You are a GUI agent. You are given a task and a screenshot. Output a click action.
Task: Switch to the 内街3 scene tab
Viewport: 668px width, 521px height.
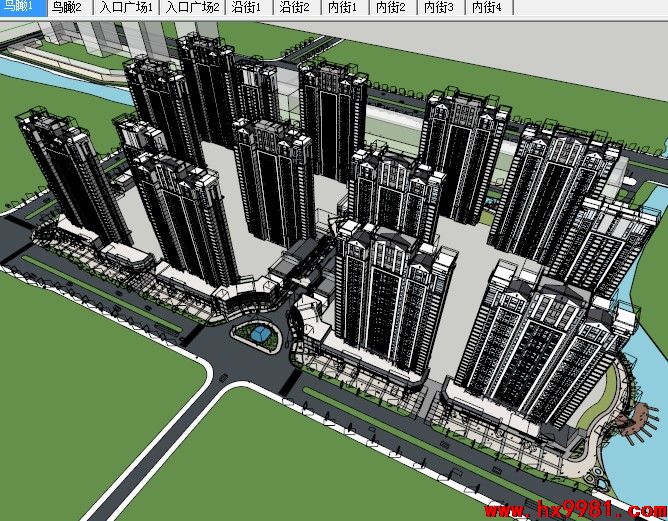pyautogui.click(x=441, y=7)
